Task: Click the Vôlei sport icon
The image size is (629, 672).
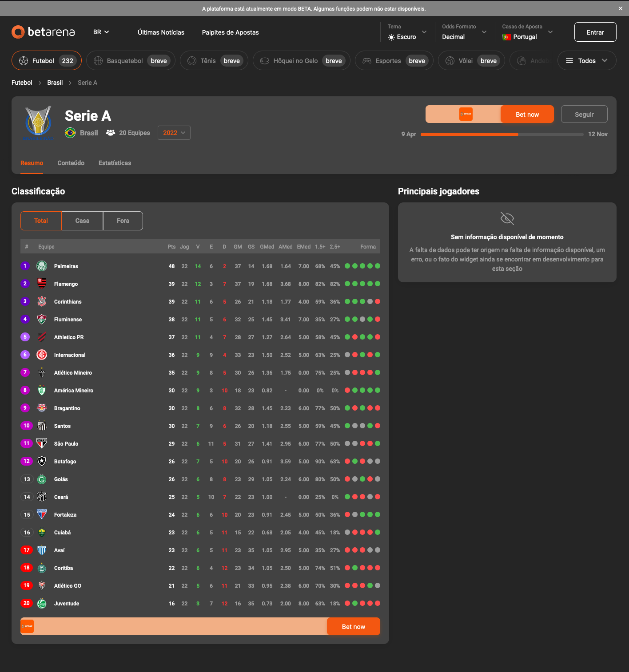Action: (x=450, y=60)
